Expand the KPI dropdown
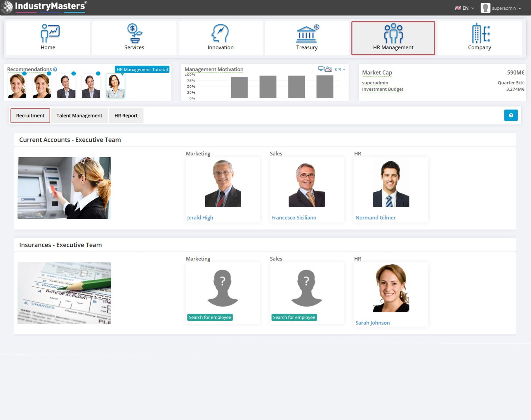Viewport: 531px width, 420px height. coord(340,70)
